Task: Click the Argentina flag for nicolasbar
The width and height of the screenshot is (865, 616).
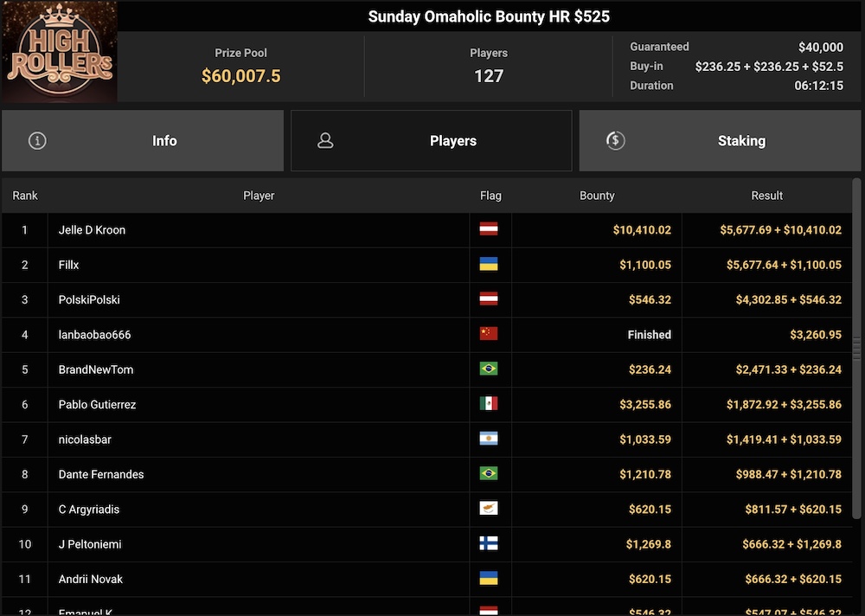Action: point(489,440)
